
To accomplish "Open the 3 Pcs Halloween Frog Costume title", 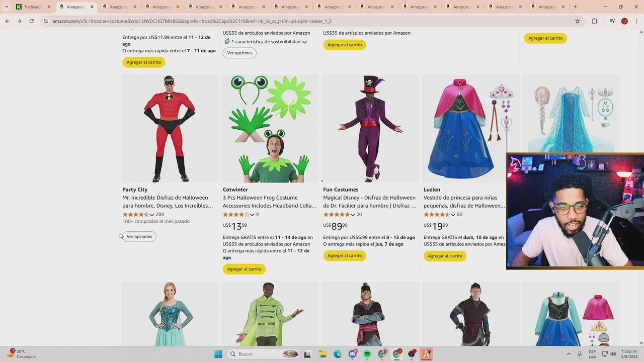I will [270, 202].
